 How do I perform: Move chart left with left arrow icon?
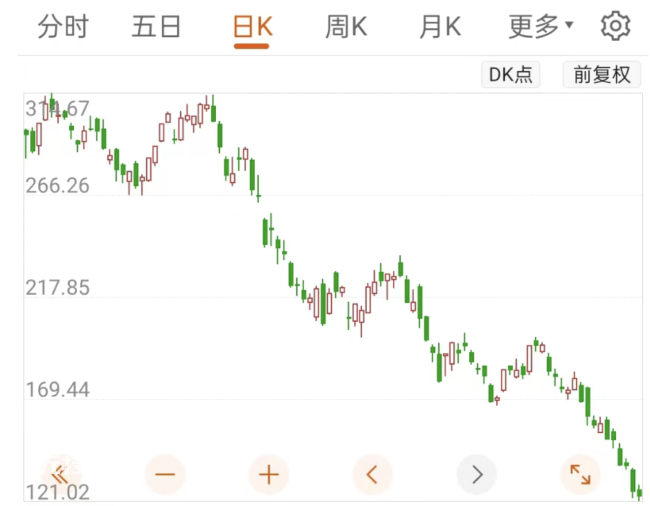click(x=372, y=475)
